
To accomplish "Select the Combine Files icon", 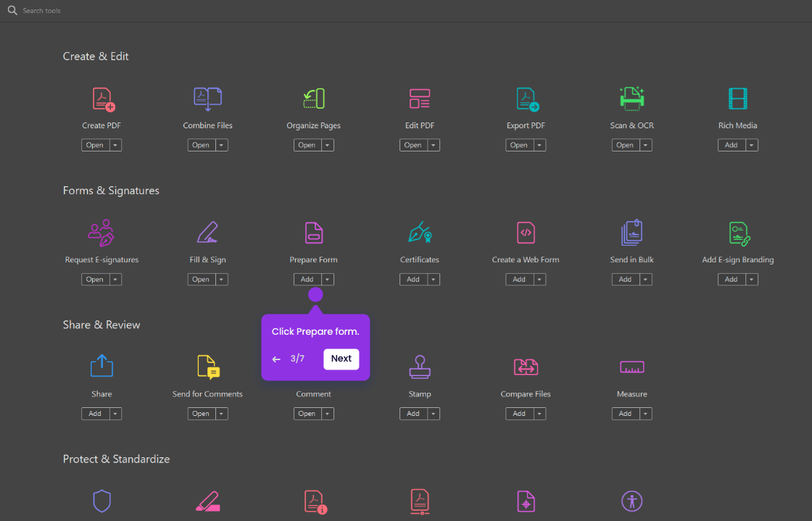I will (x=207, y=99).
